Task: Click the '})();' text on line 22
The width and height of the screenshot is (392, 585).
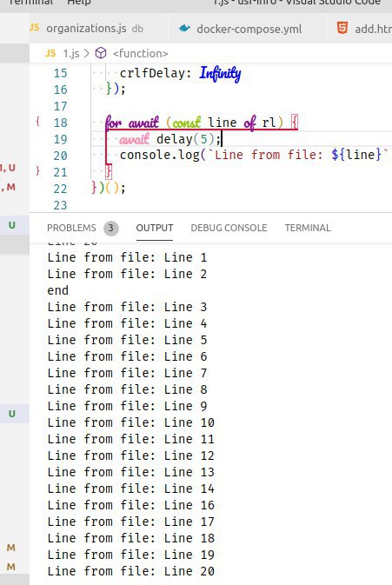Action: click(109, 188)
